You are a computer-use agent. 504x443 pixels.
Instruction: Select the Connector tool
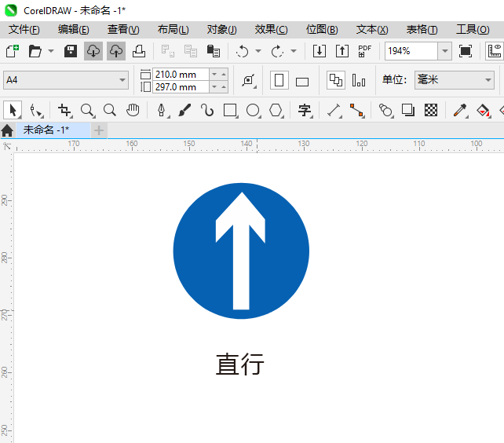tap(356, 110)
